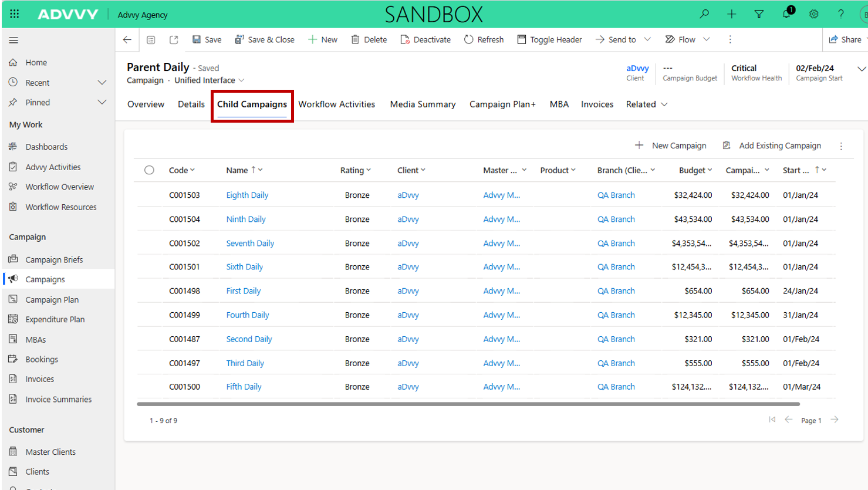Open the app launcher waffle icon
The height and width of the screenshot is (490, 868).
point(15,14)
